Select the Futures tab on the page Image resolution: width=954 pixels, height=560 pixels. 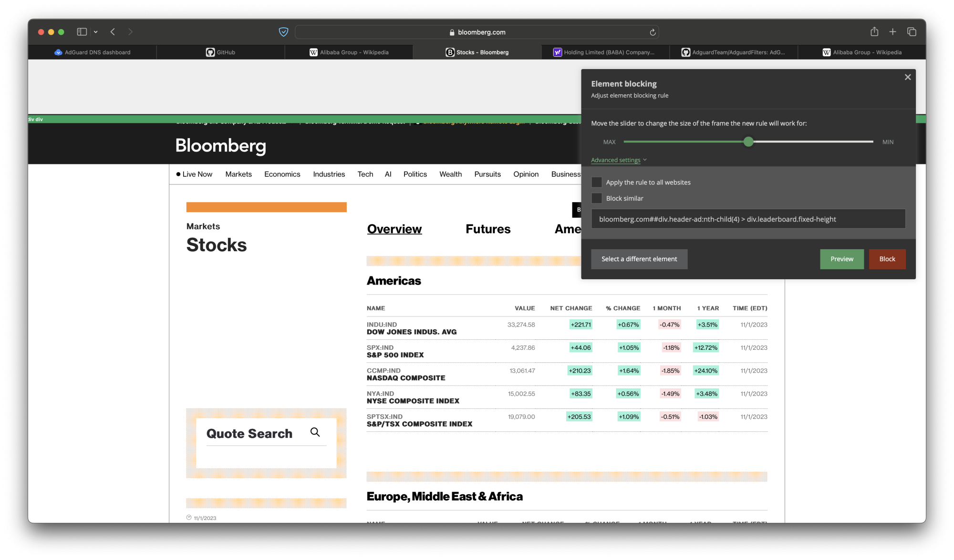tap(488, 229)
